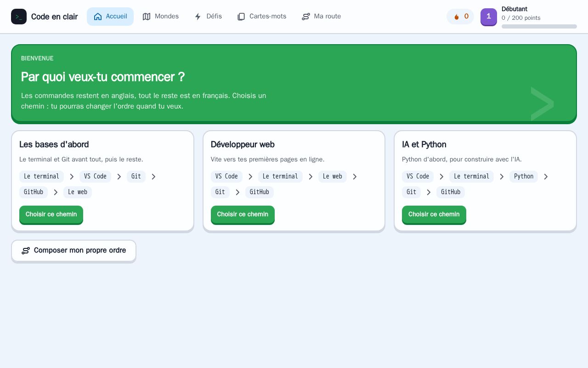The height and width of the screenshot is (368, 588).
Task: Click Le web chip in Développeur web card
Action: click(x=333, y=177)
